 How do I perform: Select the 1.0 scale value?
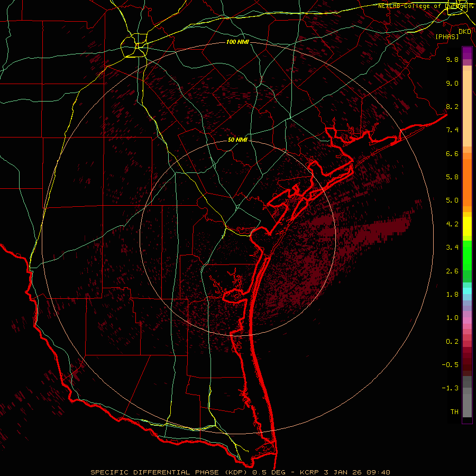click(452, 318)
